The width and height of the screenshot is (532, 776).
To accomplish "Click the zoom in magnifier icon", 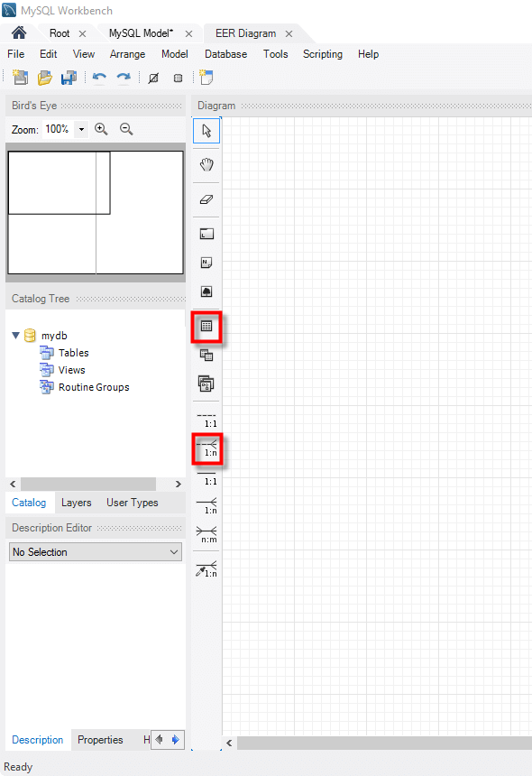I will 101,129.
